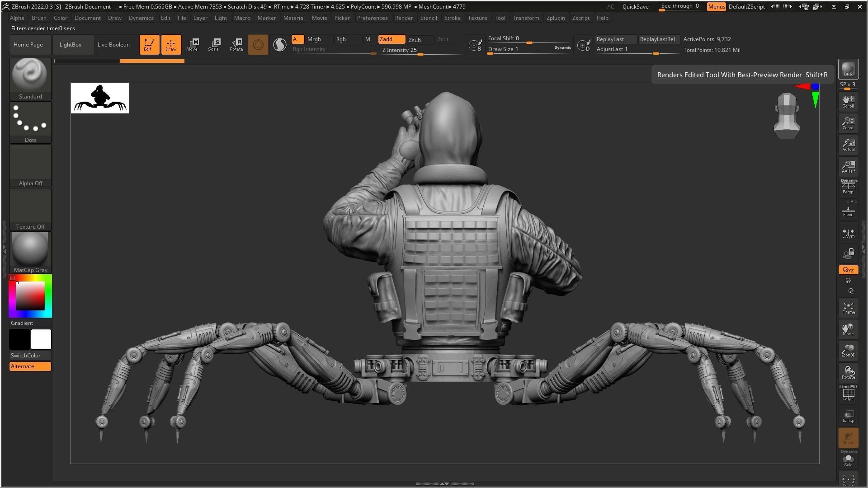Toggle Ghost transparency
This screenshot has height=488, width=868.
(848, 438)
